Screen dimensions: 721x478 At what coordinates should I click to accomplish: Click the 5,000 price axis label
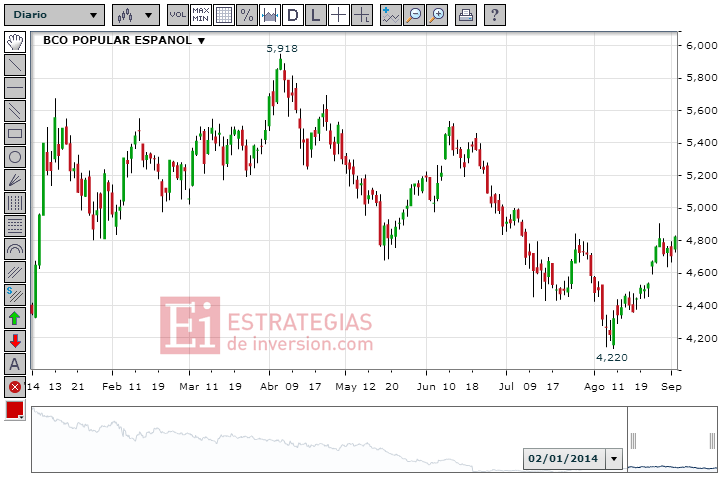point(702,208)
